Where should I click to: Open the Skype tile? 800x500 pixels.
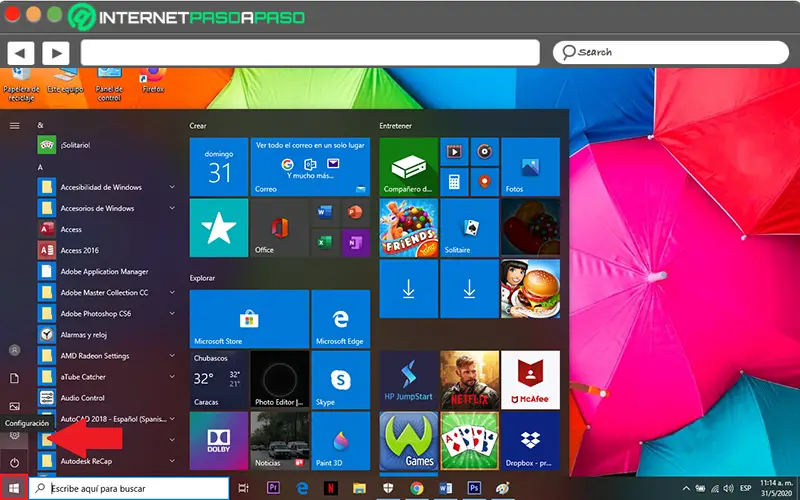(x=340, y=380)
